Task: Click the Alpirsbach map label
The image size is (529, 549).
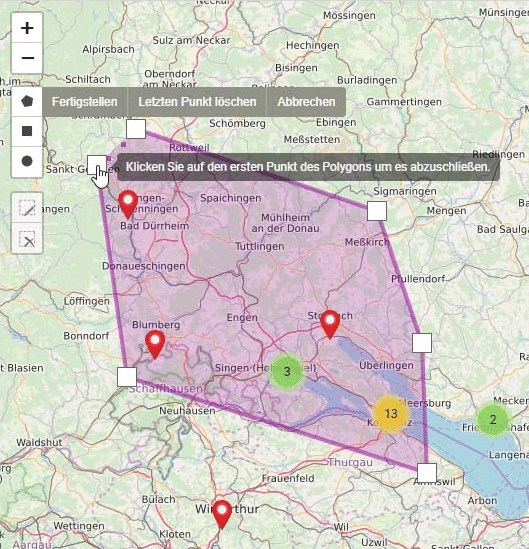Action: [x=109, y=50]
